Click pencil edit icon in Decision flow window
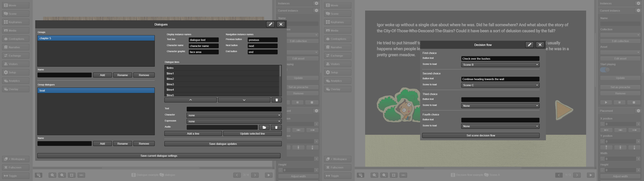Viewport: 644px width, 181px height. click(529, 45)
